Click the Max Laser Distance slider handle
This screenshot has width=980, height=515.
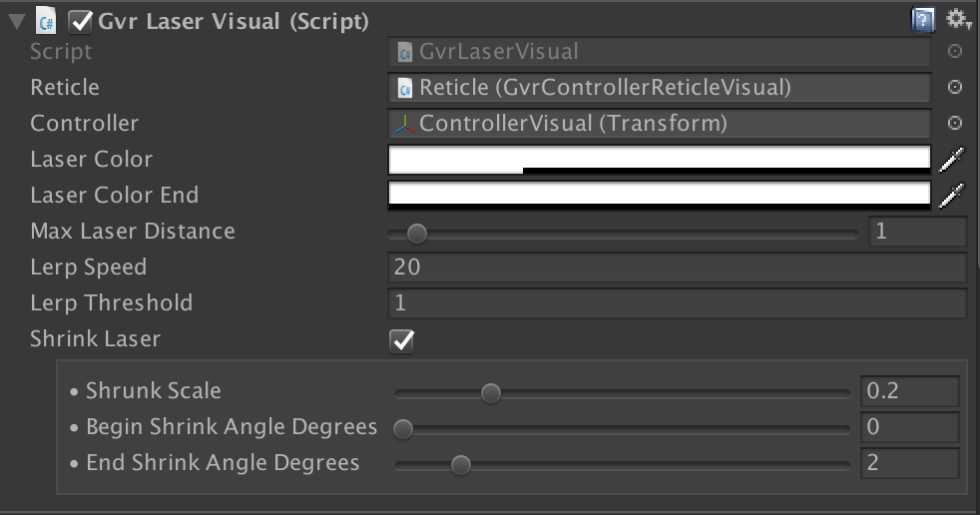coord(417,234)
